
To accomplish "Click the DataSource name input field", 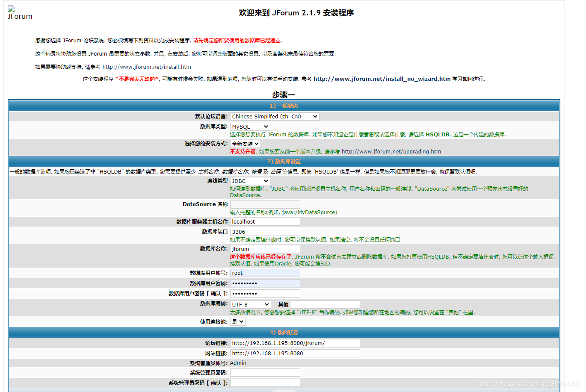I will [265, 204].
